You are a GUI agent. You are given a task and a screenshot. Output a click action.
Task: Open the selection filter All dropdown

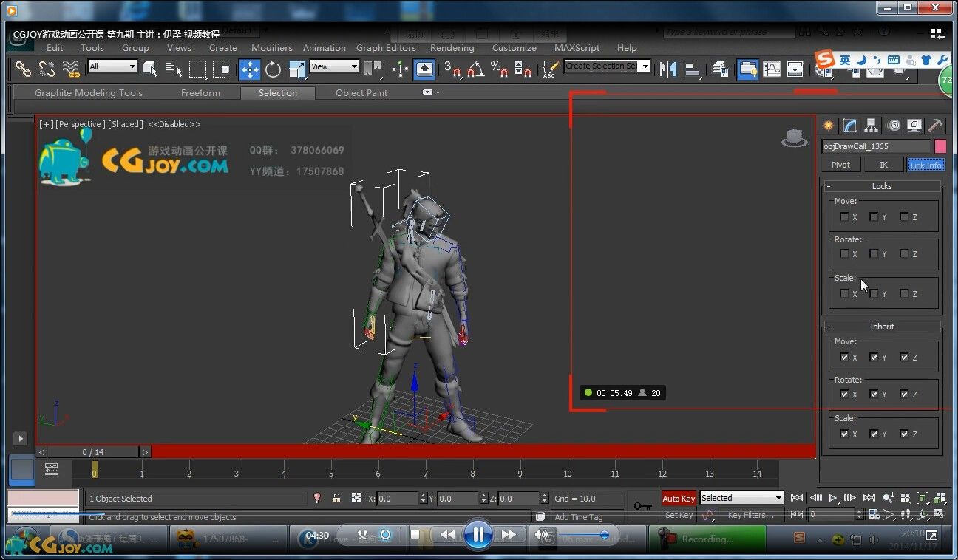(112, 66)
